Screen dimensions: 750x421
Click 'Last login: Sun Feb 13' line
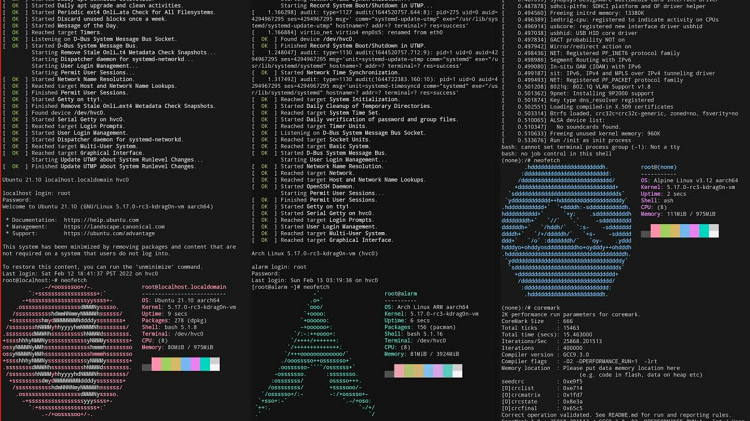coord(315,280)
